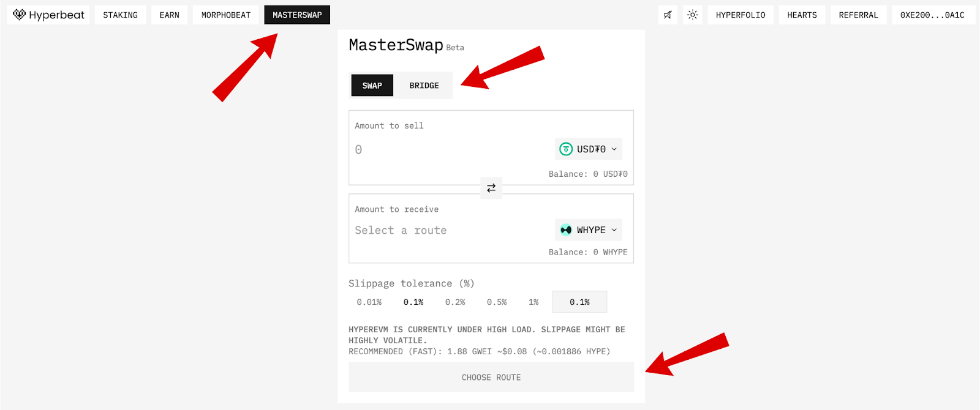Viewport: 980px width, 410px height.
Task: Click the custom slippage input box
Action: click(579, 302)
